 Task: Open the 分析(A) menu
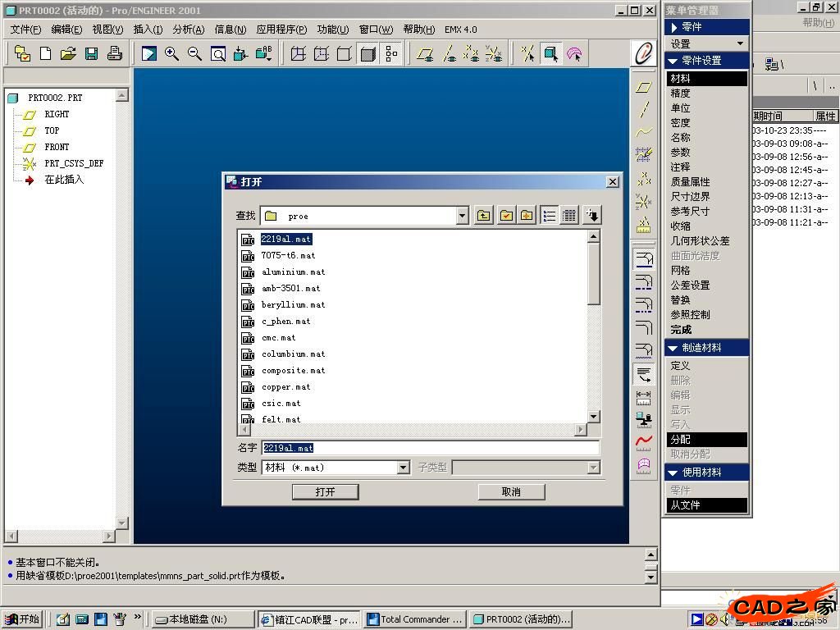point(189,30)
